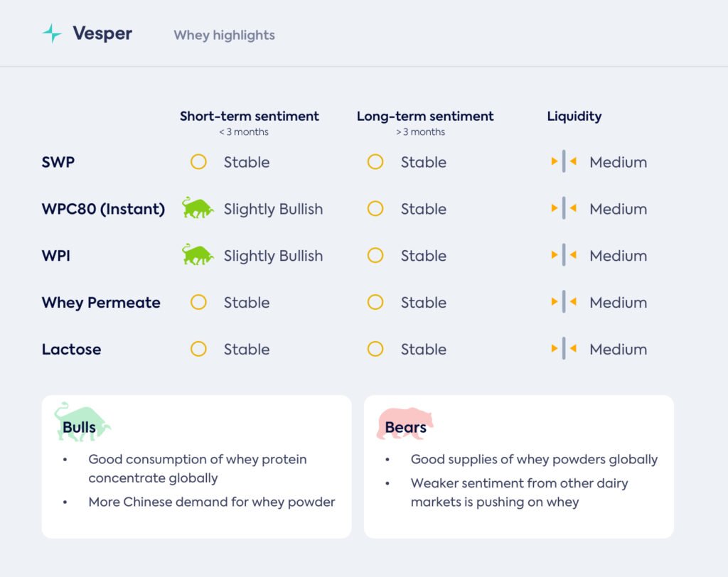Click the Whey highlights title
Screen dimensions: 728x577
(224, 35)
